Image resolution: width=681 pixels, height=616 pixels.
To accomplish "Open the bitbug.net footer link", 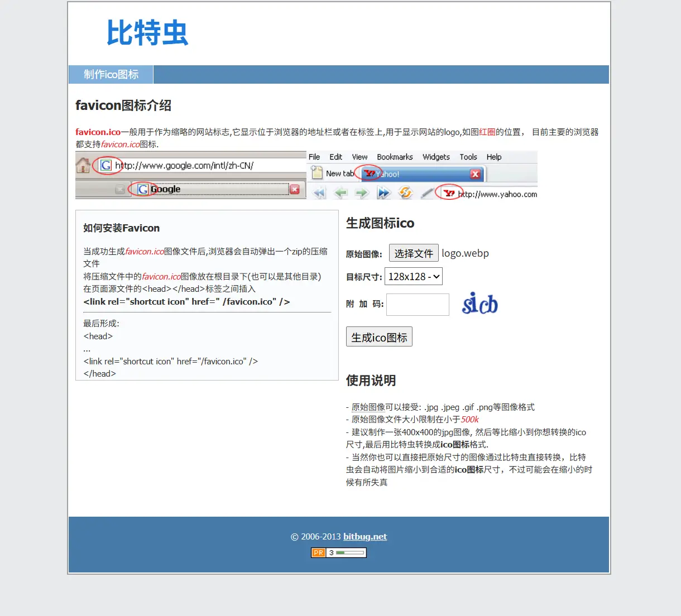I will point(365,537).
